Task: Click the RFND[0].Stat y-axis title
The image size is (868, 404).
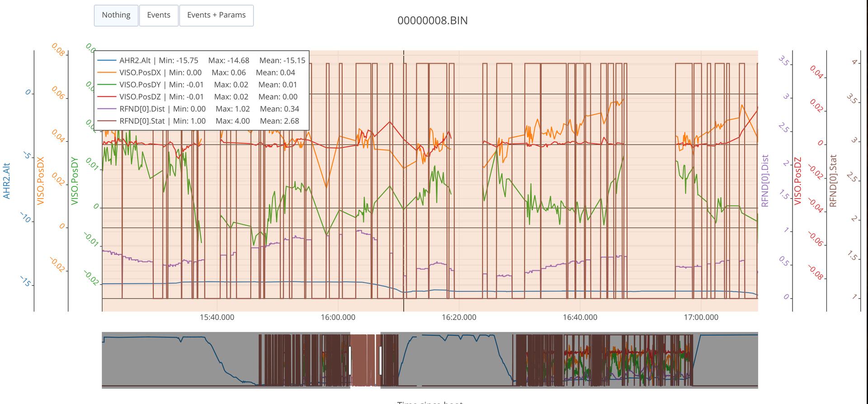Action: pyautogui.click(x=833, y=181)
